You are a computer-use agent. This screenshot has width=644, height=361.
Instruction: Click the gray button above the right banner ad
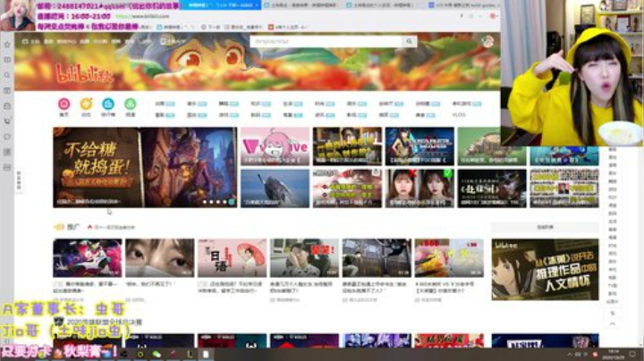[545, 227]
